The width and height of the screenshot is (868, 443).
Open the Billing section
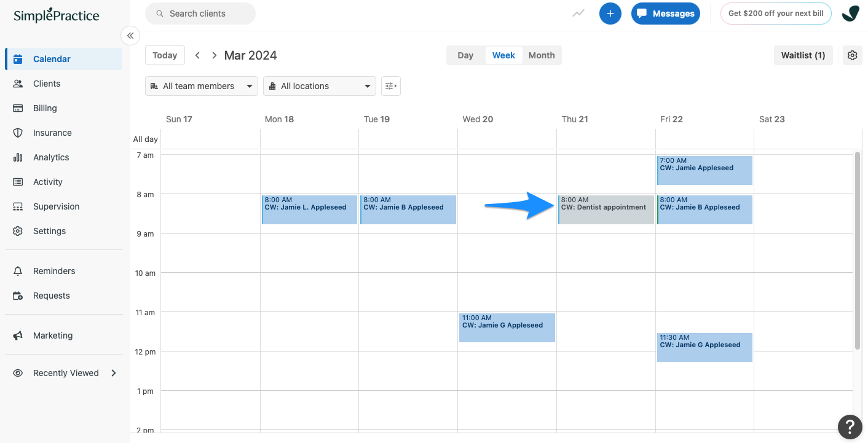pos(46,108)
